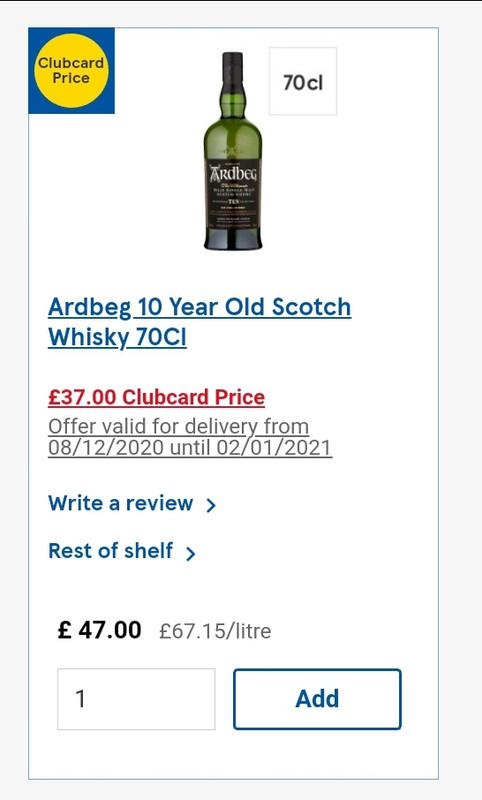This screenshot has width=482, height=800.
Task: Click the yellow Clubcard Price badge
Action: coord(71,70)
